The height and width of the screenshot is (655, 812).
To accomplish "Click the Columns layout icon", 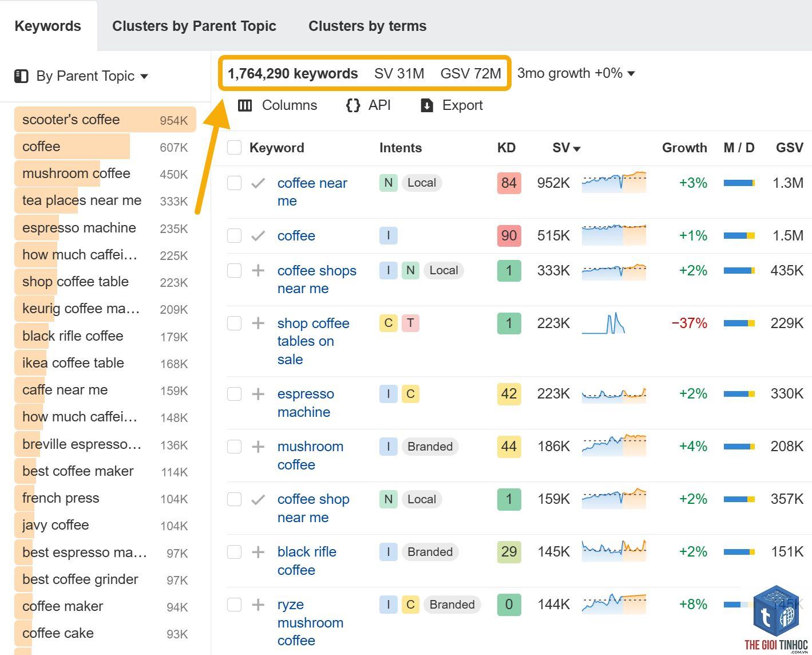I will point(245,105).
